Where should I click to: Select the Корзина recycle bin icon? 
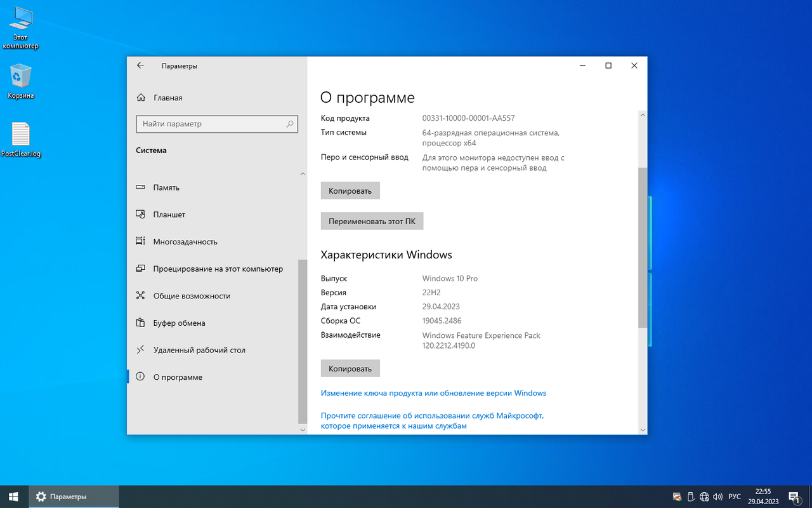coord(21,81)
